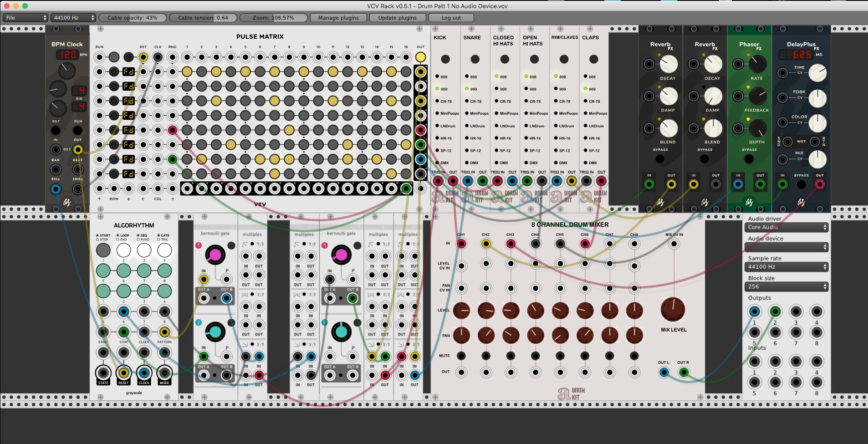Image resolution: width=868 pixels, height=444 pixels.
Task: Open the audio module Sample rate dropdown
Action: [786, 267]
